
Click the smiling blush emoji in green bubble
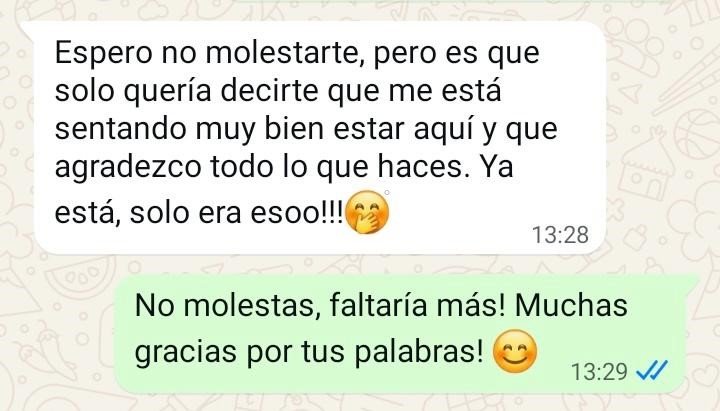click(x=515, y=351)
